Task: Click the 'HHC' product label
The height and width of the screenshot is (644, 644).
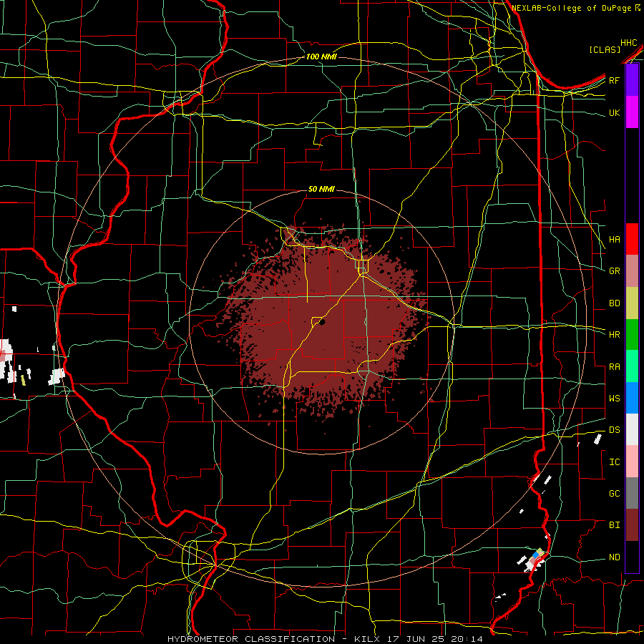Action: [629, 43]
